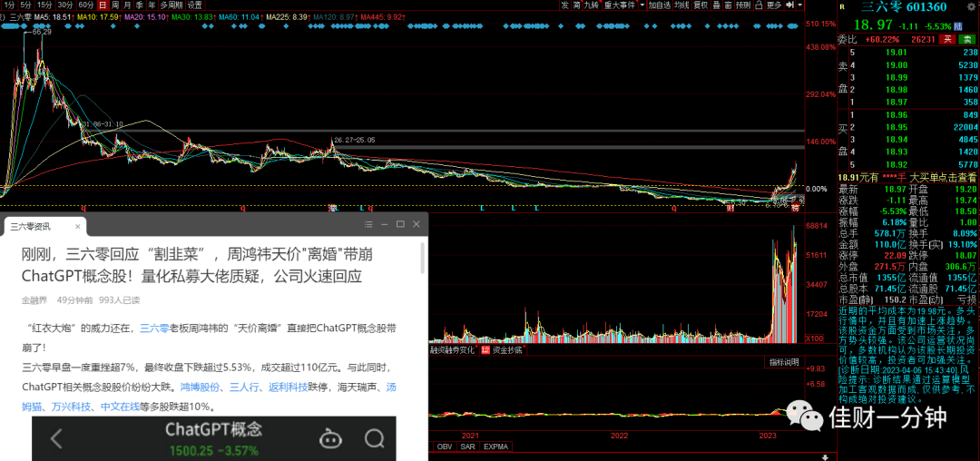Click 加自选 to add to watchlist
Viewport: 980px width, 461px height.
tap(660, 5)
